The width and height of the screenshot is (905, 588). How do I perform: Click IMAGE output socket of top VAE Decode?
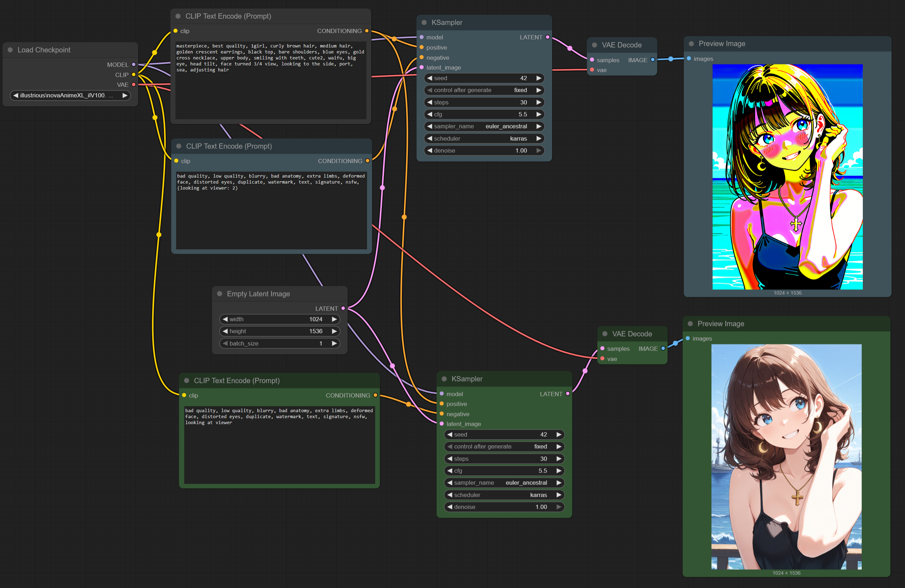coord(653,60)
